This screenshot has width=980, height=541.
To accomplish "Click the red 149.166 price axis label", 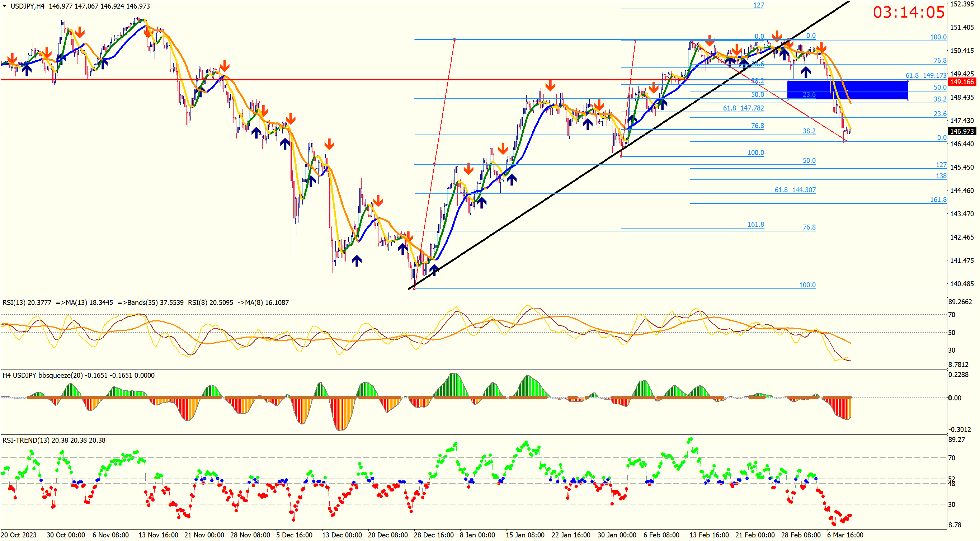I will click(961, 82).
